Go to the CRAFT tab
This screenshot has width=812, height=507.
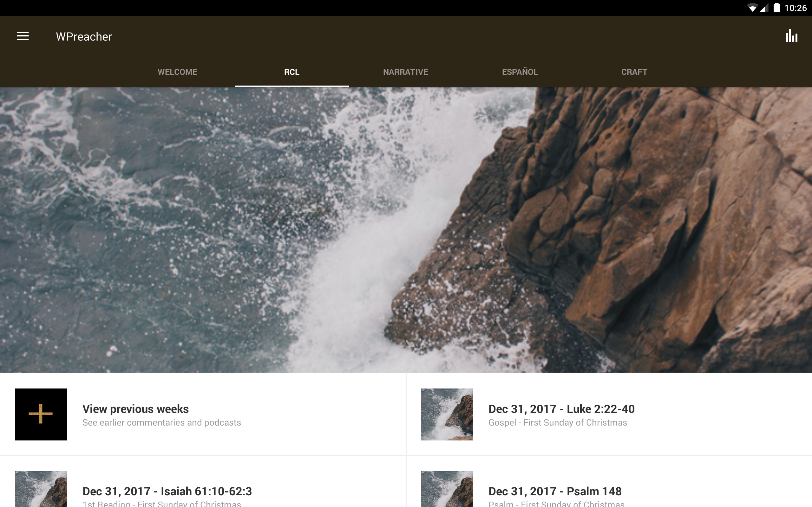634,72
